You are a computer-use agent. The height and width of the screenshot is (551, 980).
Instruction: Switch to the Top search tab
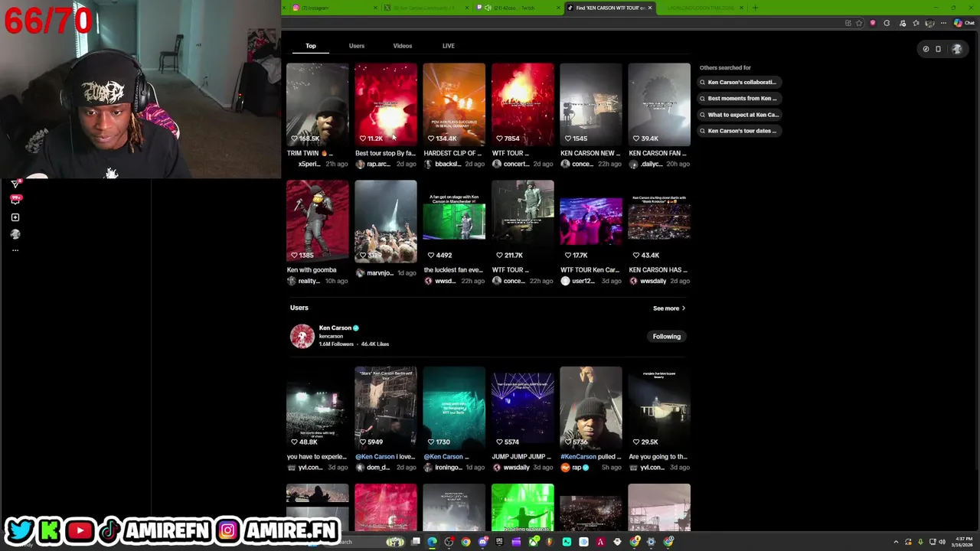(x=311, y=46)
